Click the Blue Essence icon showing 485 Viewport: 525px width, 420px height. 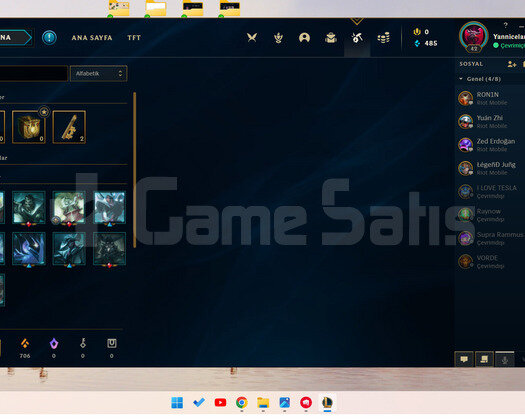417,43
